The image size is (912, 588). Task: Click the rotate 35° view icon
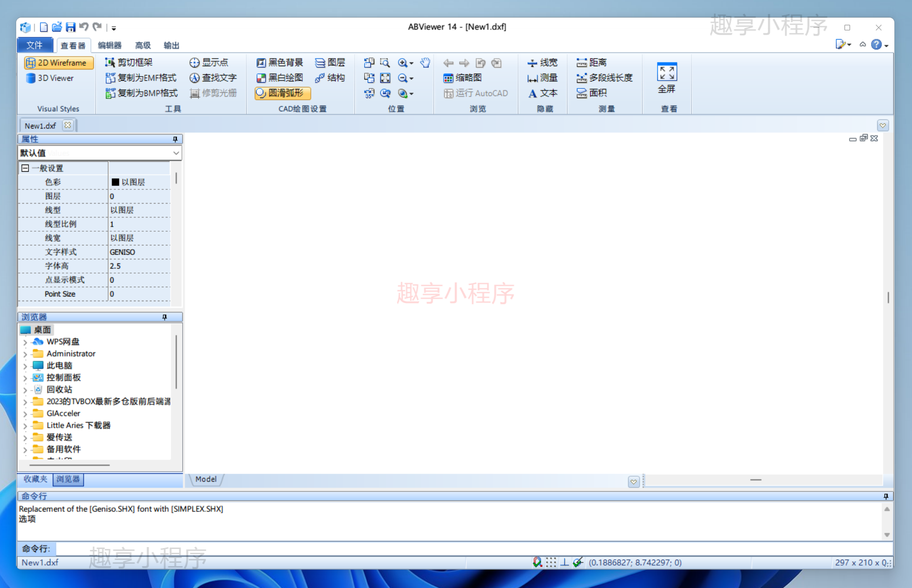(x=369, y=93)
